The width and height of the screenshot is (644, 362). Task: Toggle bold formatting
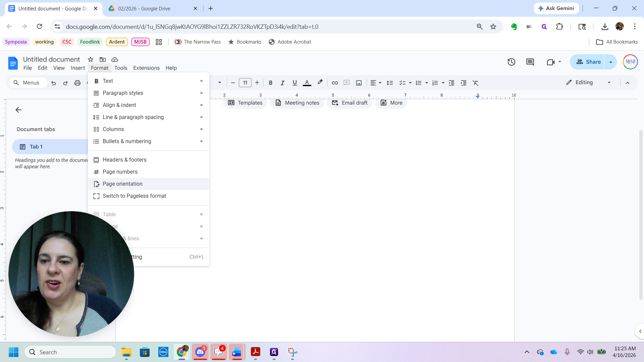tap(271, 83)
